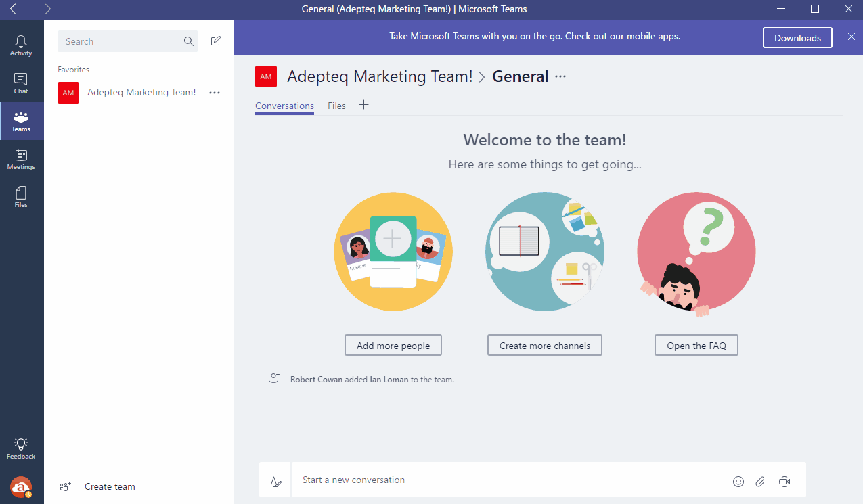Switch to the Conversations tab
Screen dimensions: 863x504
[x=284, y=106]
